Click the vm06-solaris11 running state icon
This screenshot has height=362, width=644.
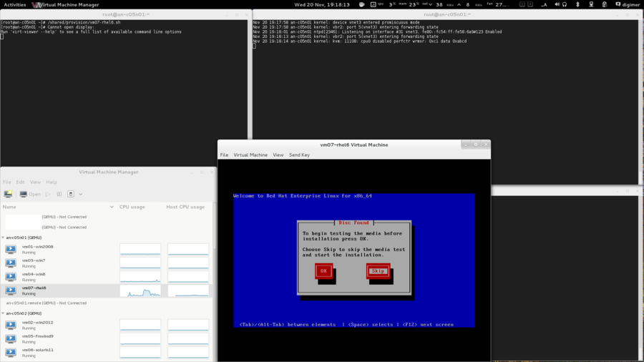point(11,353)
